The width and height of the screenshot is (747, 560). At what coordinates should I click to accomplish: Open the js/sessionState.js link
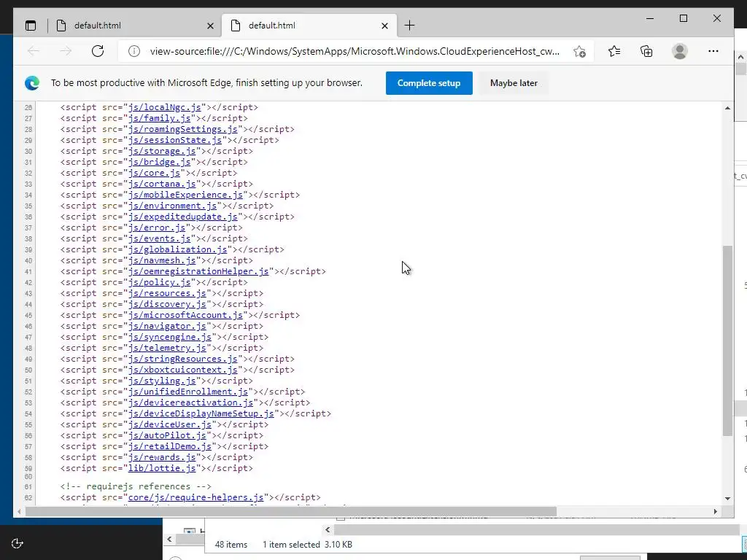tap(175, 140)
